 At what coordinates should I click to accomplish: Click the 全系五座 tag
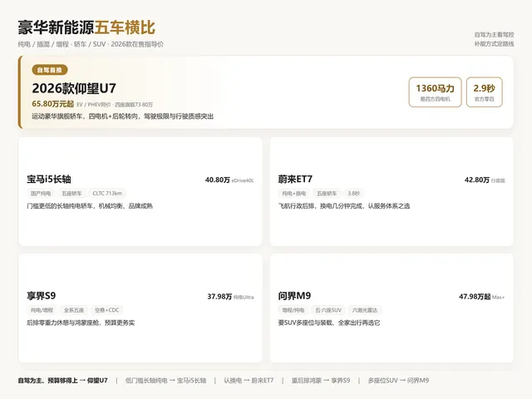(x=74, y=310)
